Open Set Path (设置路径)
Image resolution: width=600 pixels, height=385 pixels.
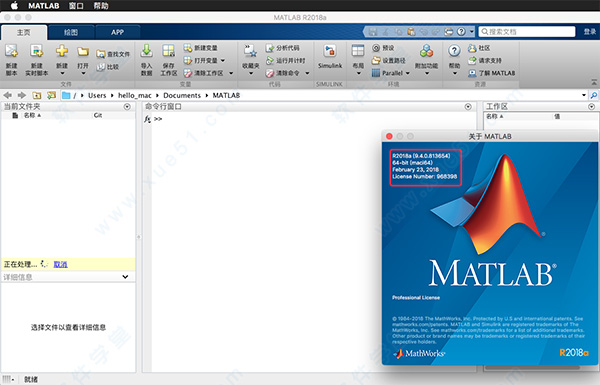[388, 60]
